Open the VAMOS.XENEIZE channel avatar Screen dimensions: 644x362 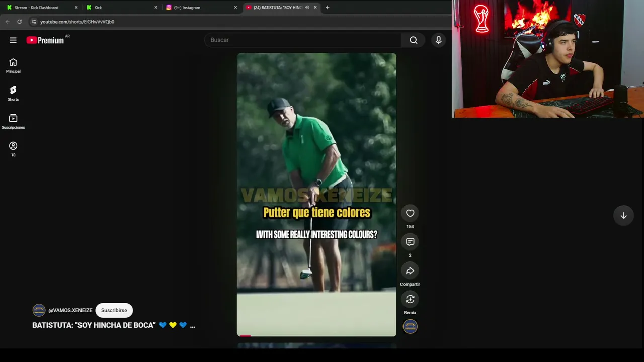(39, 310)
